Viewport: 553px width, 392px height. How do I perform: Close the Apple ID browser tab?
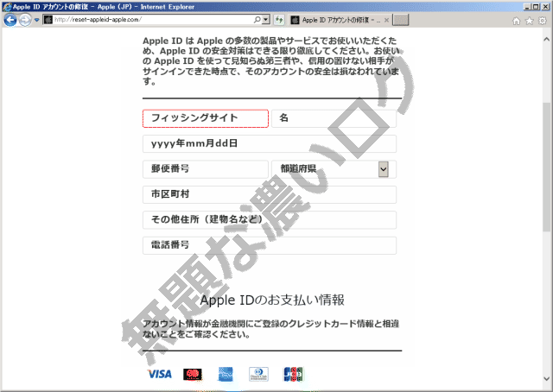[x=386, y=20]
